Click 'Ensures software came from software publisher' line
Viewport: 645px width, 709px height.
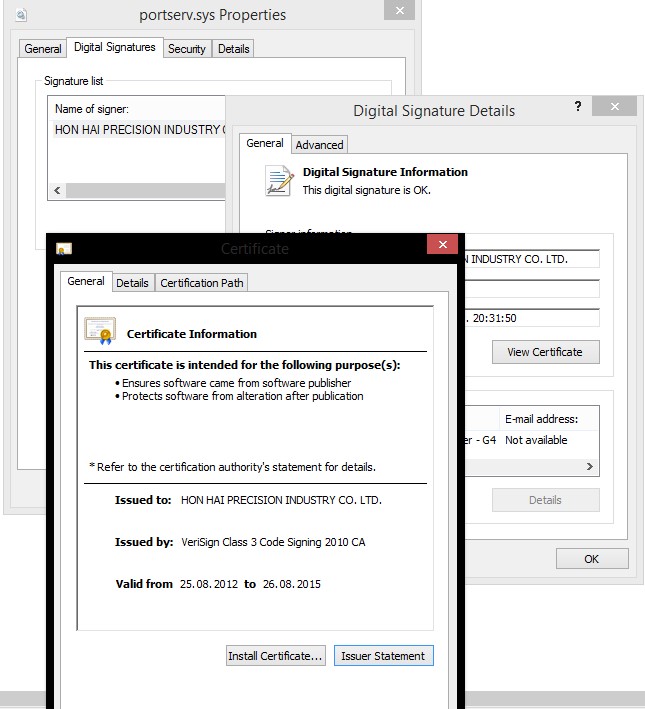(x=237, y=383)
